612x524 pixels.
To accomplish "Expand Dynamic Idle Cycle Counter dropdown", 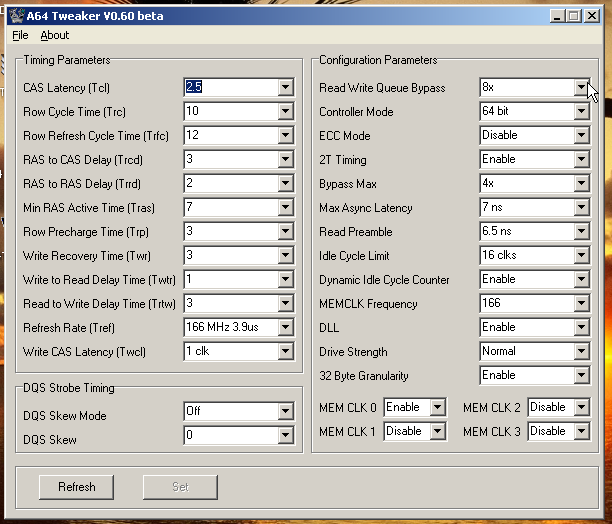I will tap(582, 279).
